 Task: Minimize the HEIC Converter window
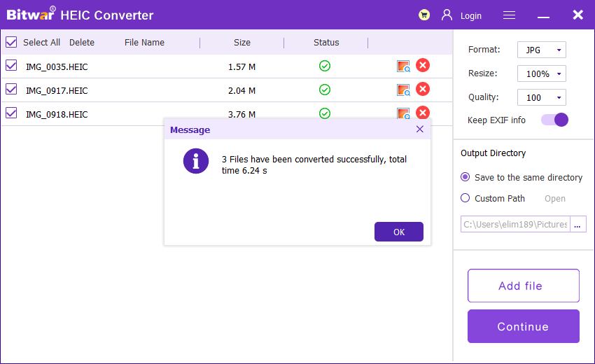click(543, 17)
